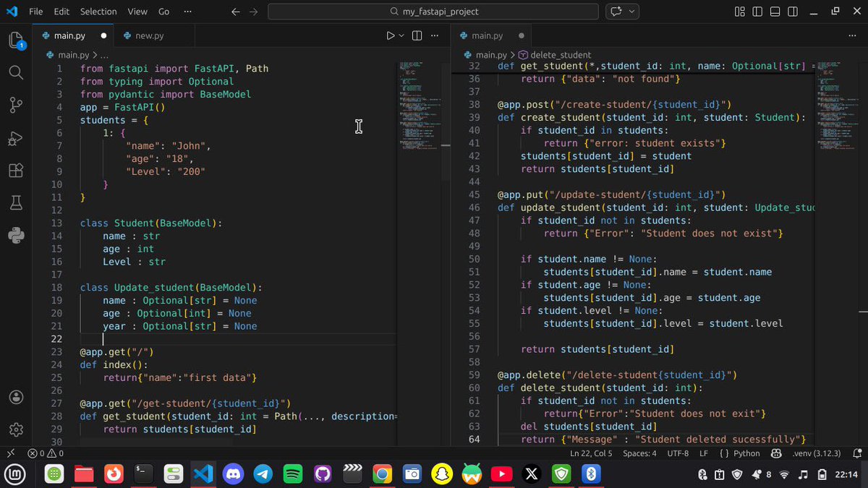Viewport: 868px width, 488px height.
Task: Click the Split Editor icon in left group
Action: click(x=417, y=35)
